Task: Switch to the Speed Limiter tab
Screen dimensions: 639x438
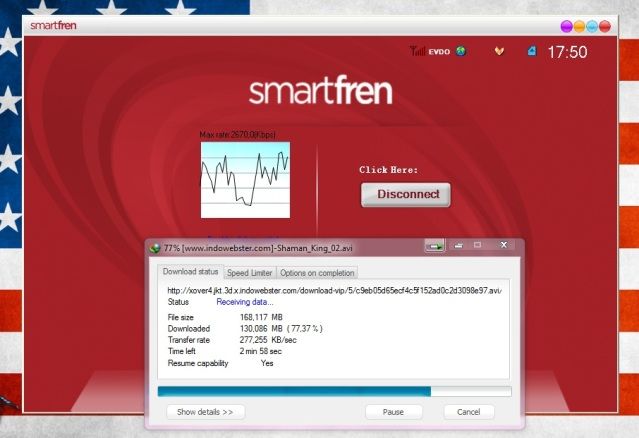Action: [249, 273]
